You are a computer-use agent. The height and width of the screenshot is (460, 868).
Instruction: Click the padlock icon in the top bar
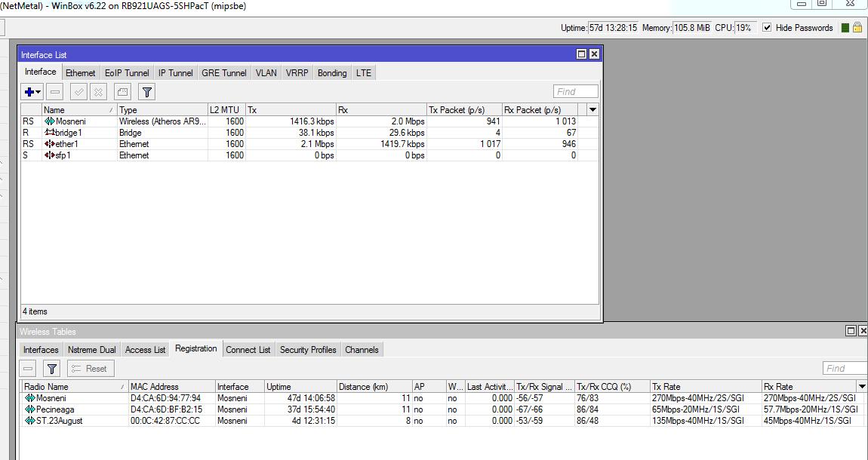pos(857,28)
